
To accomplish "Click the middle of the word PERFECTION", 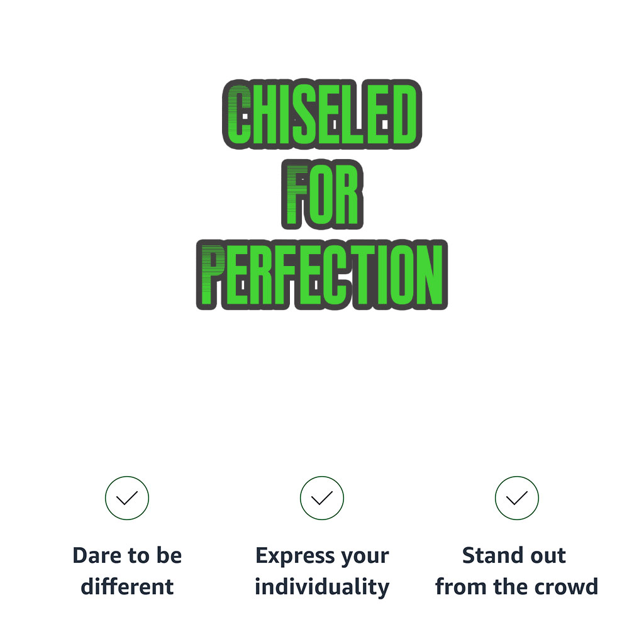I will tap(322, 275).
